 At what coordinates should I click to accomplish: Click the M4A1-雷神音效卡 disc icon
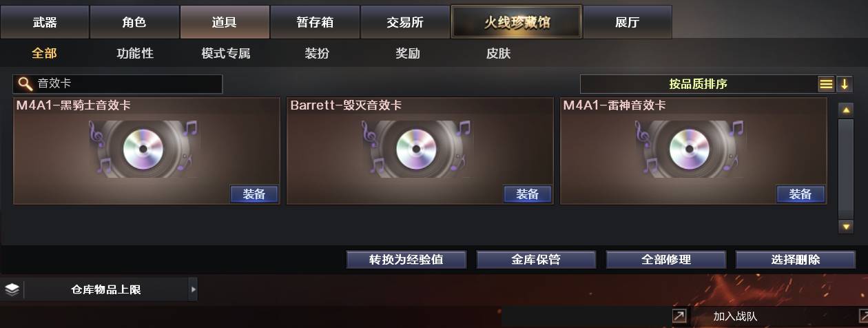click(x=690, y=148)
